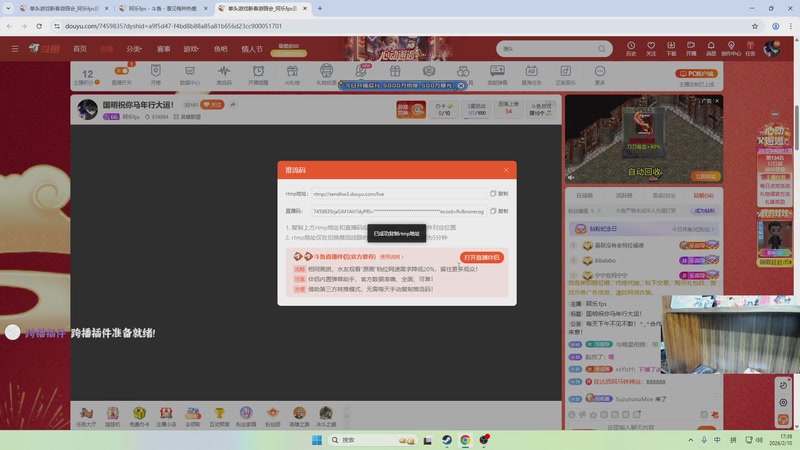The height and width of the screenshot is (450, 800).
Task: Switch to 钻粉(56) tab
Action: pos(704,195)
